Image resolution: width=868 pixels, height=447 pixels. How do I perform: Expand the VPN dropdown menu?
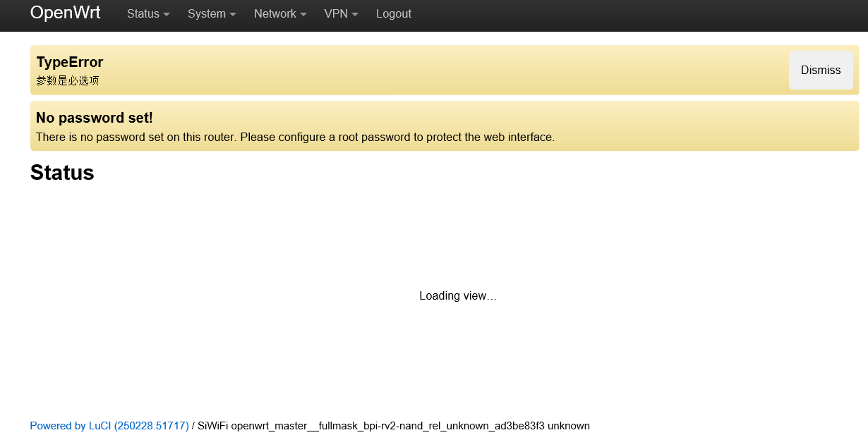click(341, 13)
